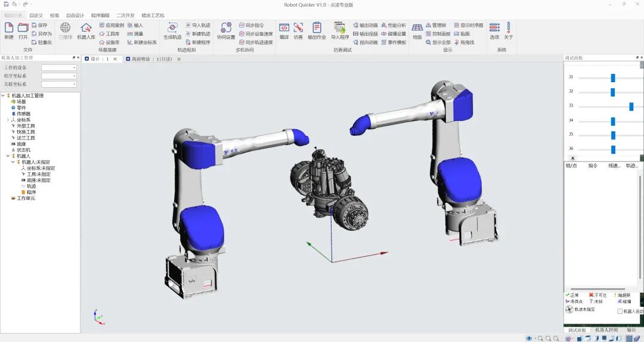Check the 机器人运动 checkbox
The height and width of the screenshot is (342, 644).
click(620, 311)
